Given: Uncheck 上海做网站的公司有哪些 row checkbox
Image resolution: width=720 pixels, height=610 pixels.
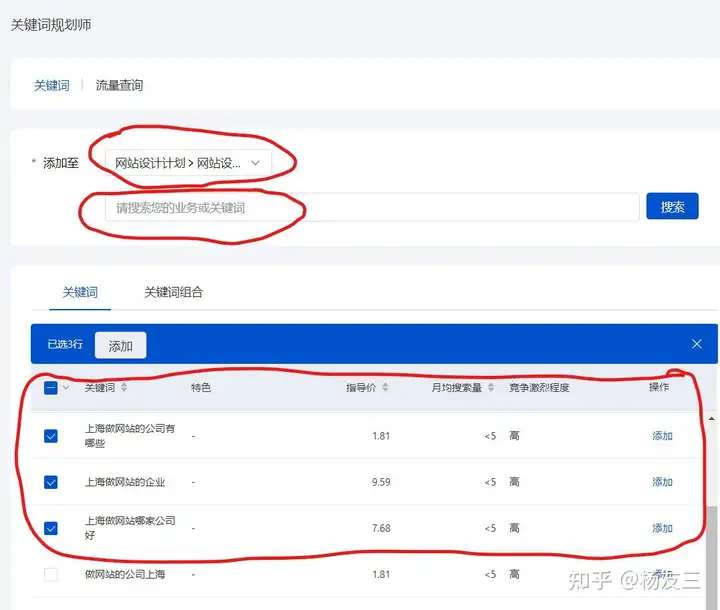Looking at the screenshot, I should click(x=51, y=436).
